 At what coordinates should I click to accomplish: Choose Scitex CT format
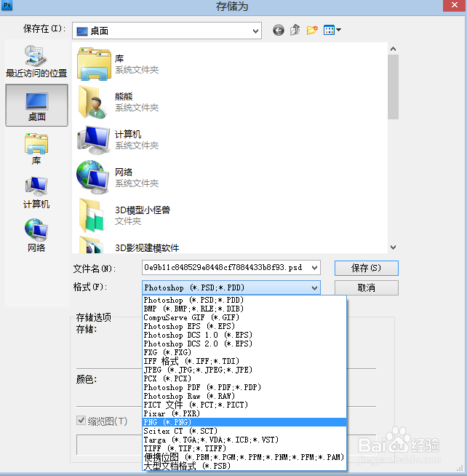(x=244, y=431)
